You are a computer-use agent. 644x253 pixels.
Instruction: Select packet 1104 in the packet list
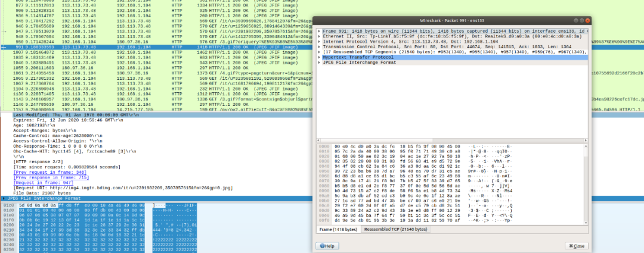(156, 89)
